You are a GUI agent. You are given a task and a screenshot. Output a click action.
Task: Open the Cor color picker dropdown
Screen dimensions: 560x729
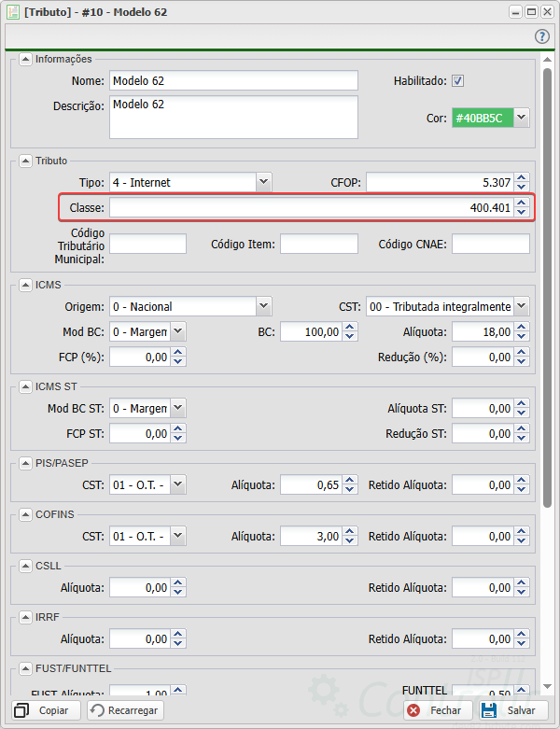coord(522,119)
